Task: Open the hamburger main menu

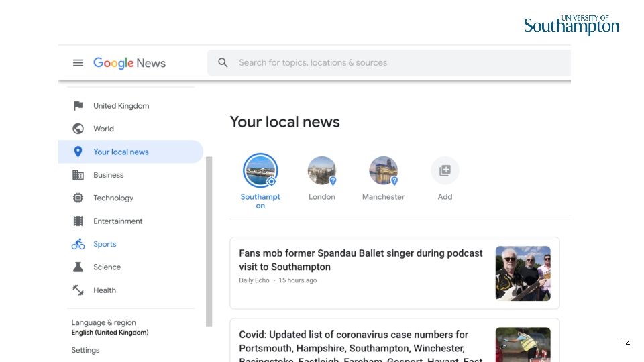Action: (78, 63)
